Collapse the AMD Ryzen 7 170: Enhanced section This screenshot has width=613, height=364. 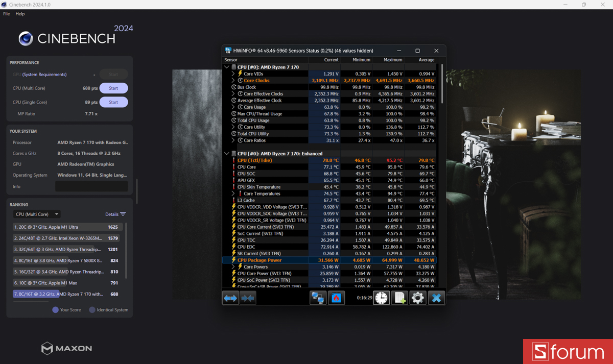pos(227,154)
